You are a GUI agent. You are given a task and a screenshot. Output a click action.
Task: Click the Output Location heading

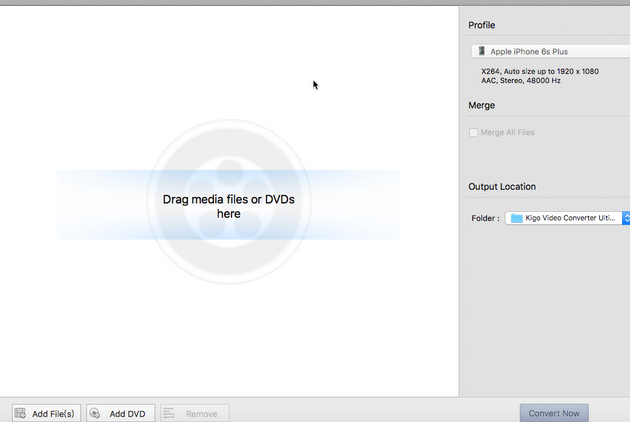click(x=502, y=186)
